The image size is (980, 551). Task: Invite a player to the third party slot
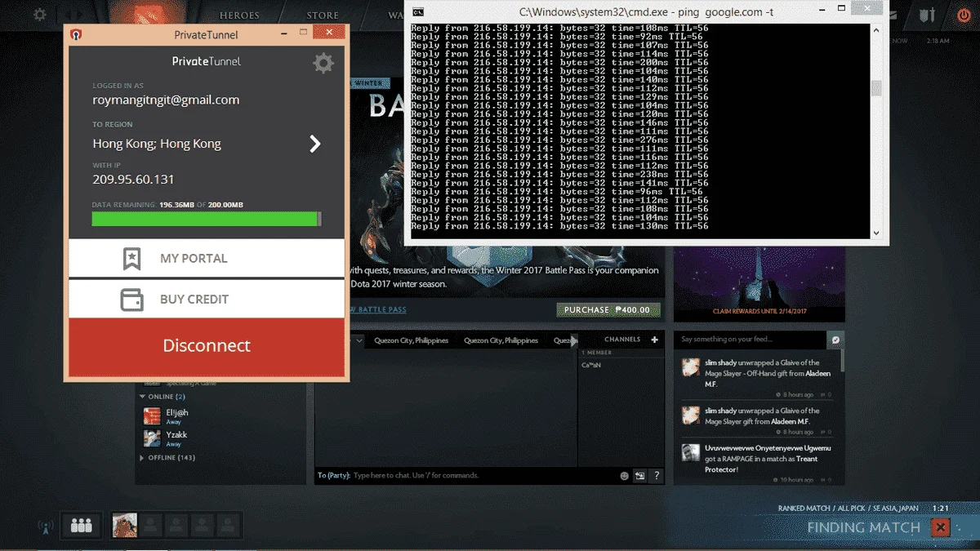coord(176,525)
